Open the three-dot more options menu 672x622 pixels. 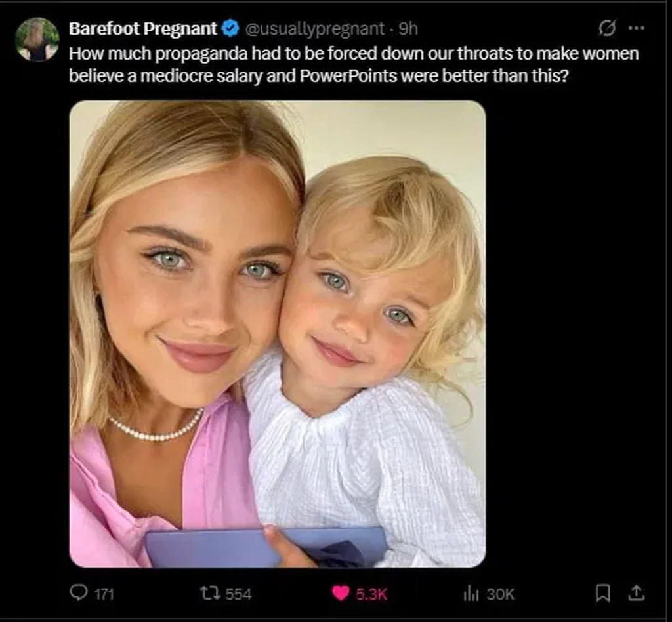coord(636,28)
